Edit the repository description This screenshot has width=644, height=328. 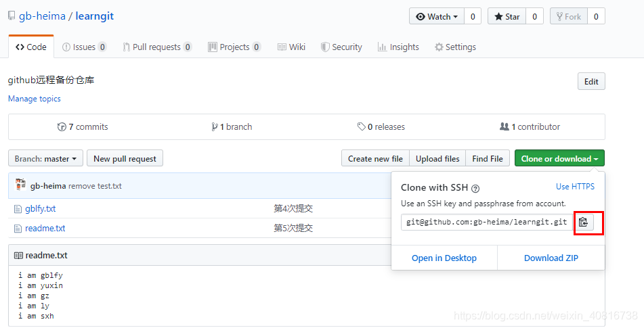591,82
